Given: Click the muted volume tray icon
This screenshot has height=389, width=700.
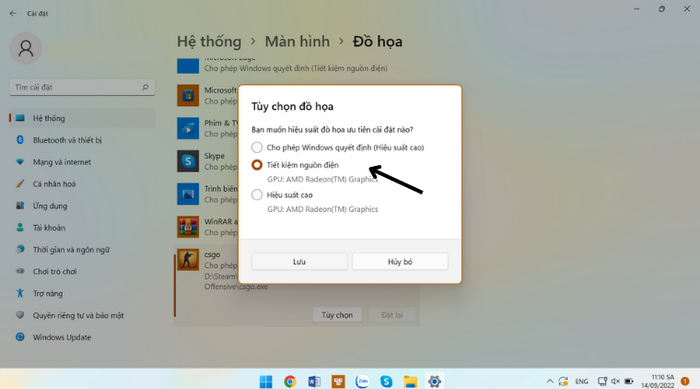Looking at the screenshot, I should tap(616, 381).
